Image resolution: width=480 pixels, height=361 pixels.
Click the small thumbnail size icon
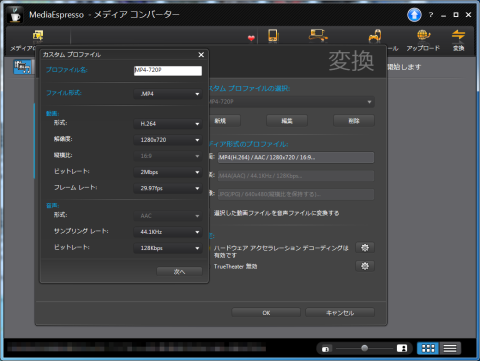[326, 349]
